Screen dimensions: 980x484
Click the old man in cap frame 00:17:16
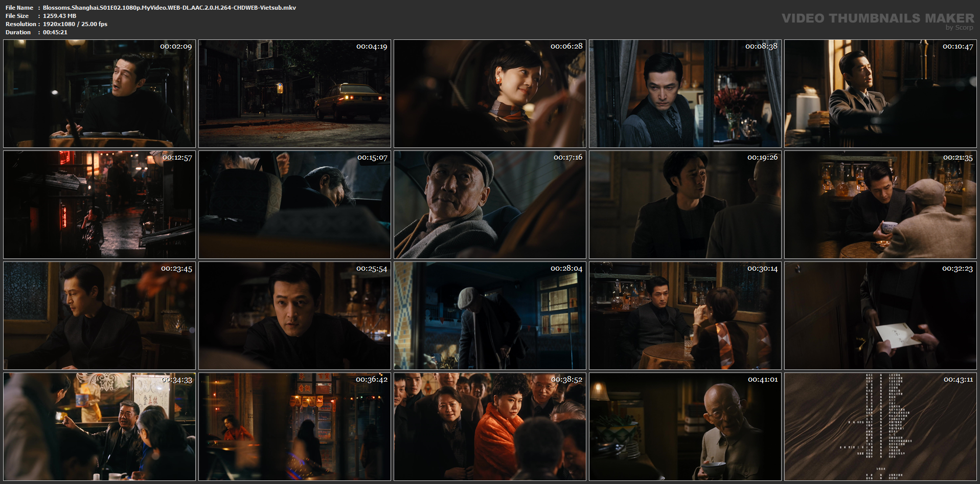point(490,205)
